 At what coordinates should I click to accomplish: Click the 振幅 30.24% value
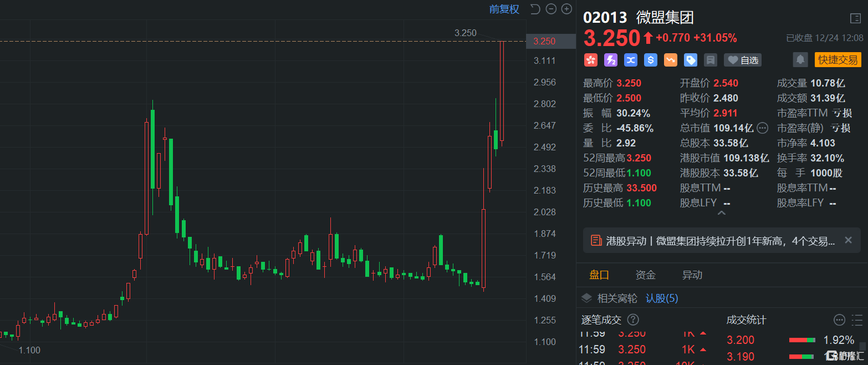633,113
